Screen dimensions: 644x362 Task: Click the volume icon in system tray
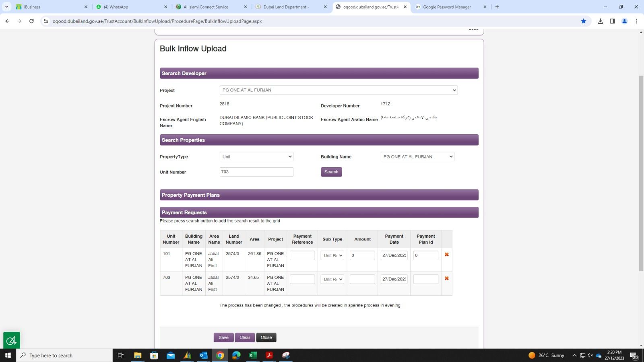(590, 355)
